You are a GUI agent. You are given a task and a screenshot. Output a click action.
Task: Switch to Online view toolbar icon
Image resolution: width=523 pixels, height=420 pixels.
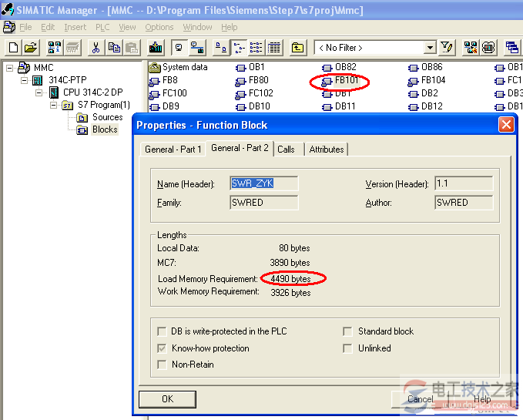click(197, 47)
